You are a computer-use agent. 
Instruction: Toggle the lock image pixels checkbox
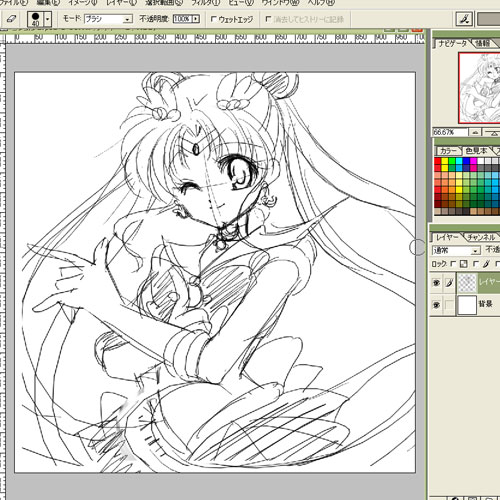coord(476,264)
